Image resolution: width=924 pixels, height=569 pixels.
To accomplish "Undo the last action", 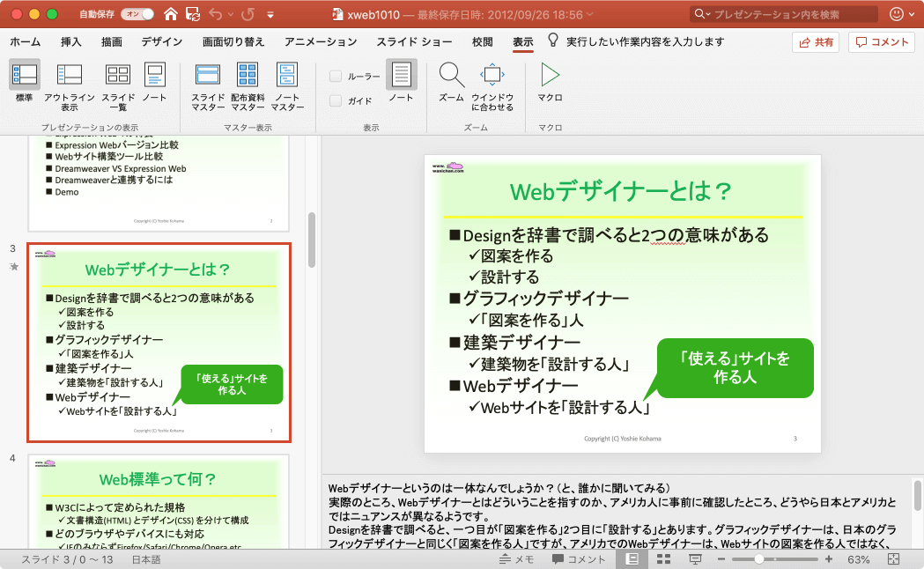I will (x=216, y=14).
